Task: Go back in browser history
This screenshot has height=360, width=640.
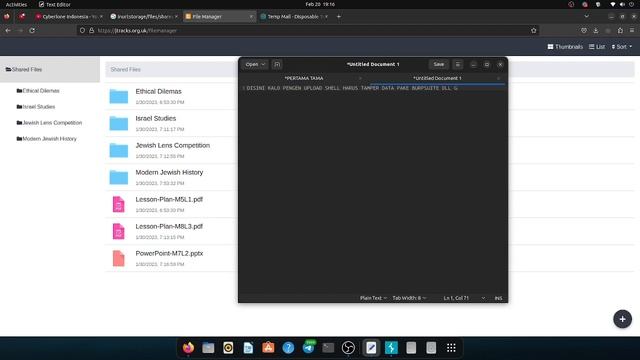Action: [x=8, y=31]
